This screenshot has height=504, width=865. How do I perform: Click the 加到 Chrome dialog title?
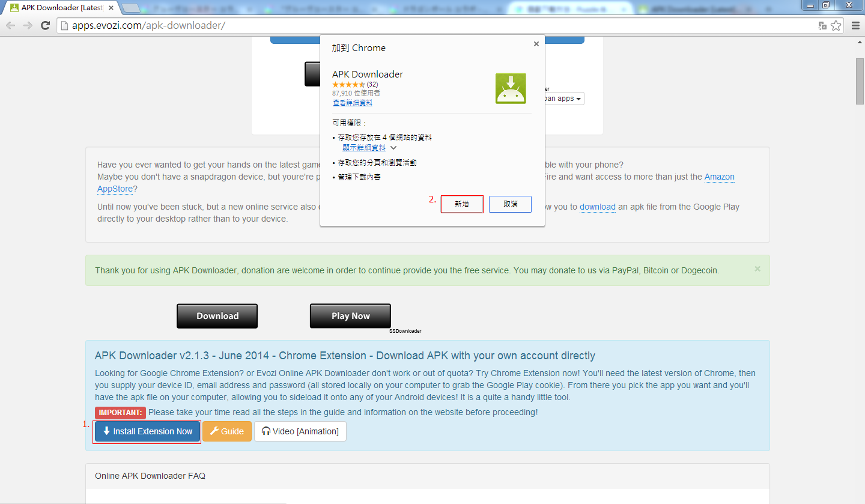point(359,48)
